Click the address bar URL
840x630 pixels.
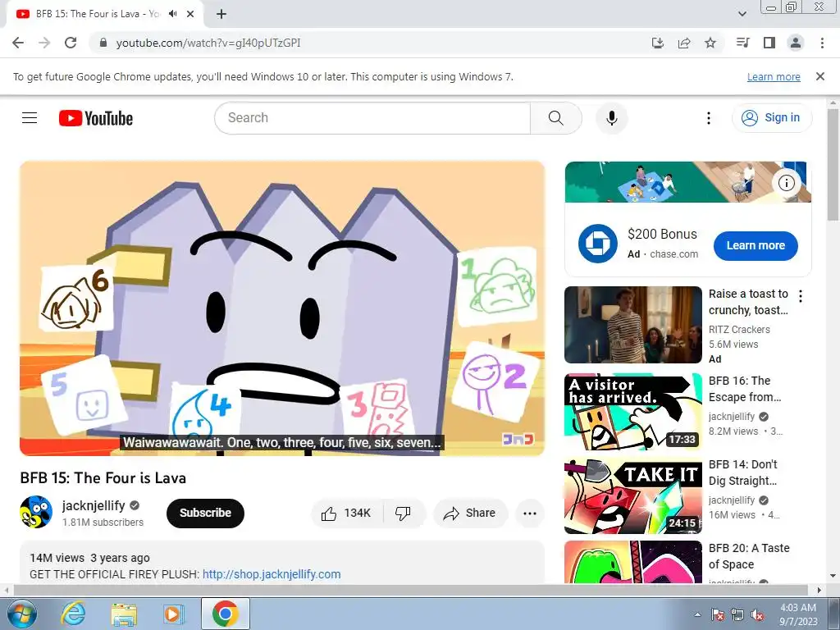click(x=208, y=43)
